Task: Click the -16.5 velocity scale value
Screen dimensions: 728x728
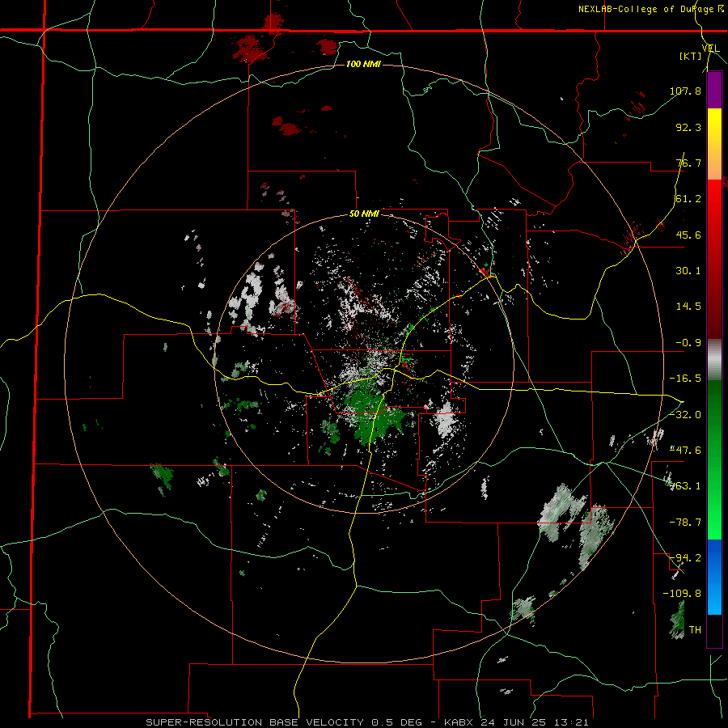Action: coord(685,379)
